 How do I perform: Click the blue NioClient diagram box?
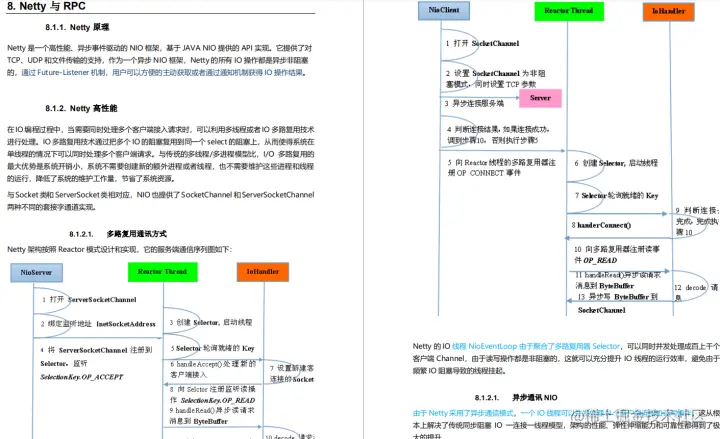pos(444,10)
